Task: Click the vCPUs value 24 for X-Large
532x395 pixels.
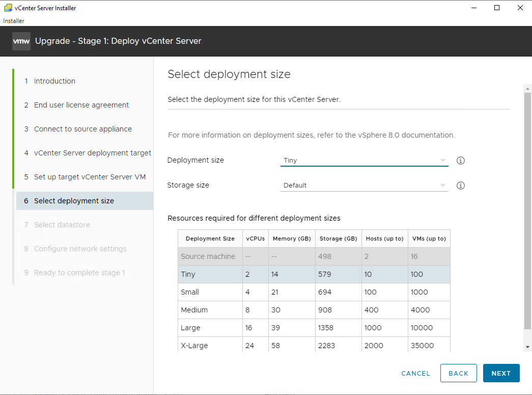Action: click(x=249, y=346)
